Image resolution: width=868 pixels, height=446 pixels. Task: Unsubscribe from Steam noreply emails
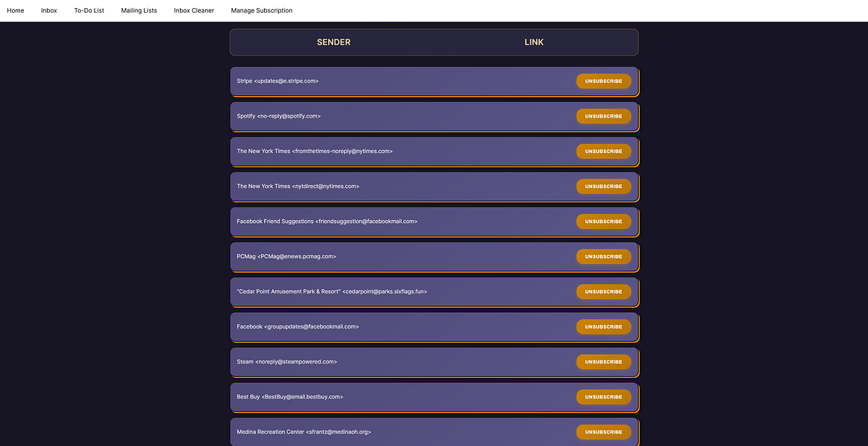pyautogui.click(x=603, y=361)
